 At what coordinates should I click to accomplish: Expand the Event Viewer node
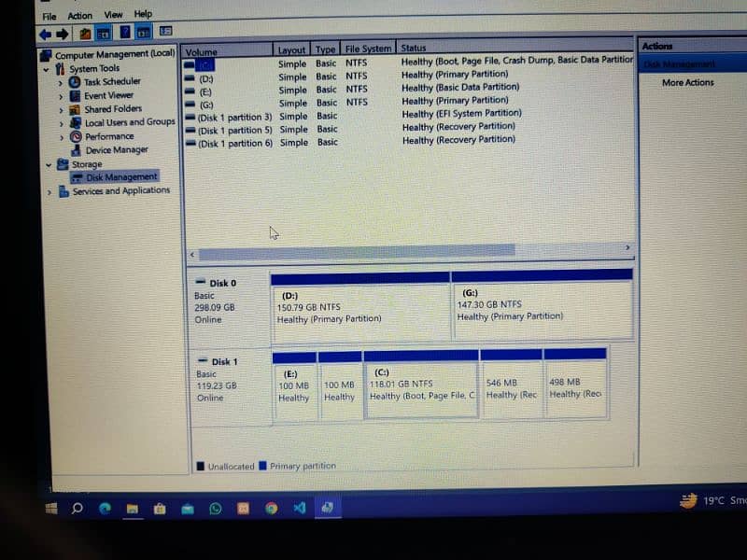[61, 97]
